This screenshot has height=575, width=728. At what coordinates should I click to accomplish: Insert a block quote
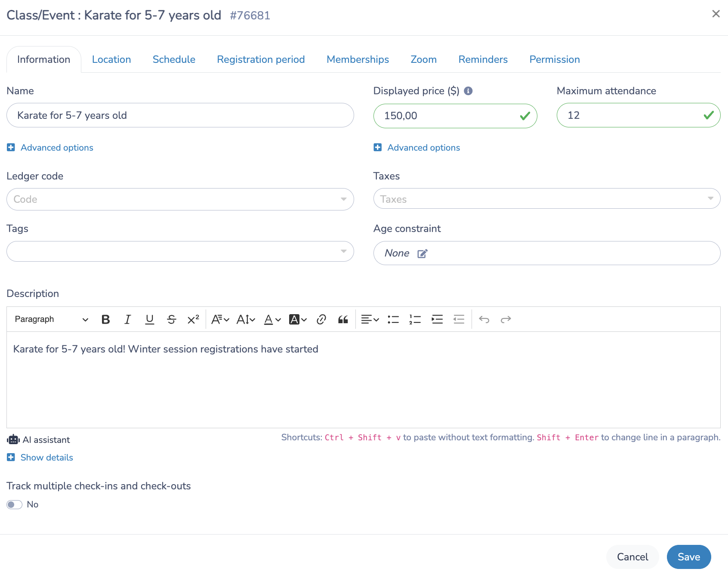click(343, 319)
